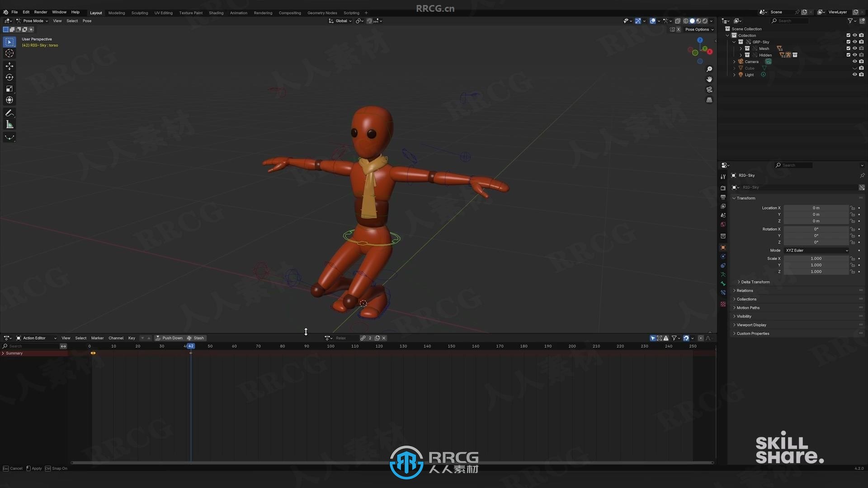Click the Push Down button
This screenshot has width=868, height=488.
[x=169, y=338]
